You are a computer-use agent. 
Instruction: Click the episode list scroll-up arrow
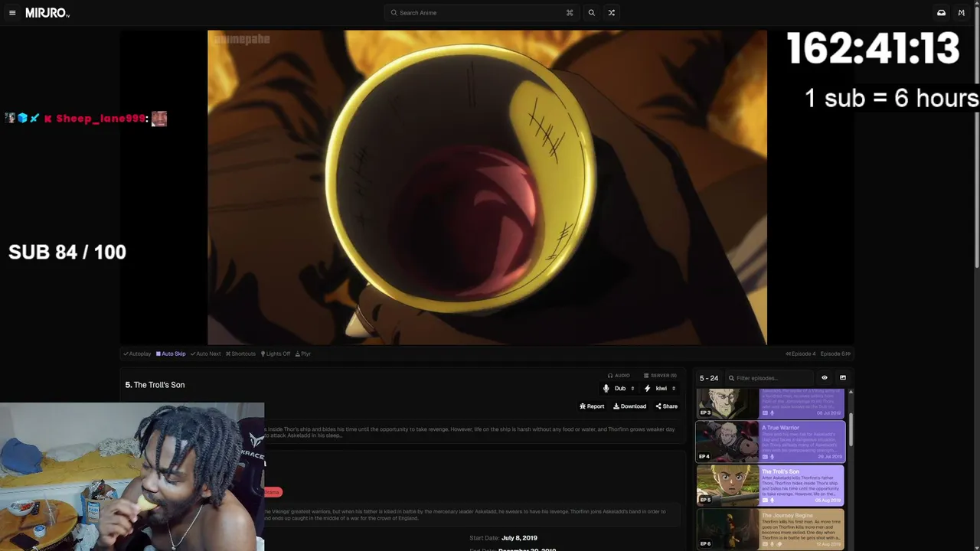(x=851, y=392)
